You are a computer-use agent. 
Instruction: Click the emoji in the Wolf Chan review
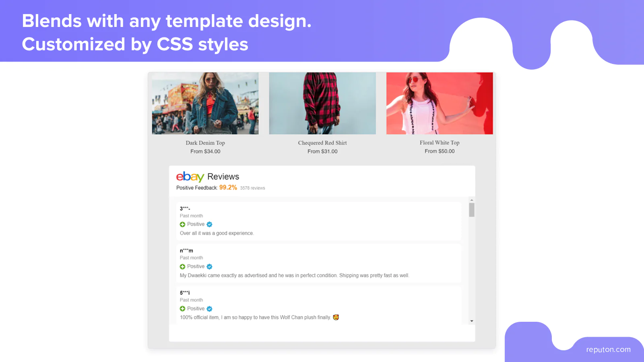[x=336, y=317]
